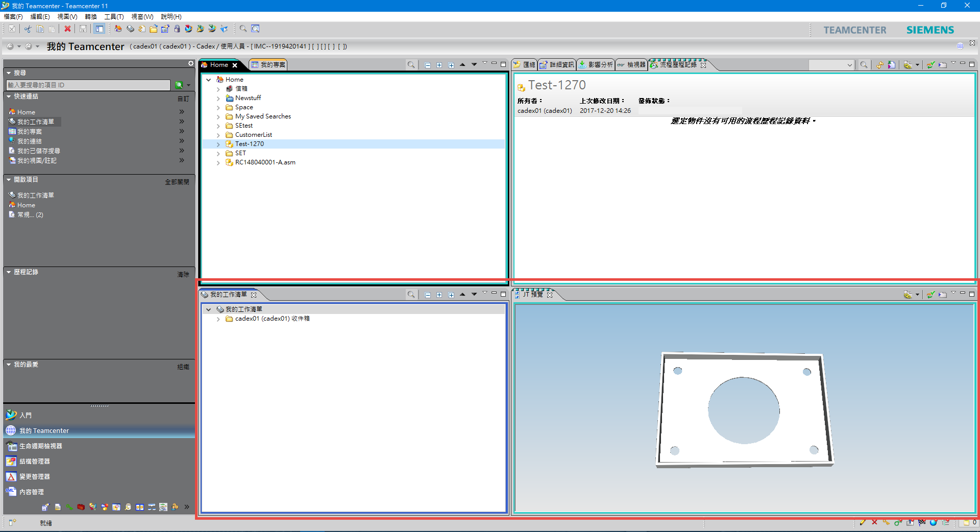Close the Home tab

coord(235,65)
